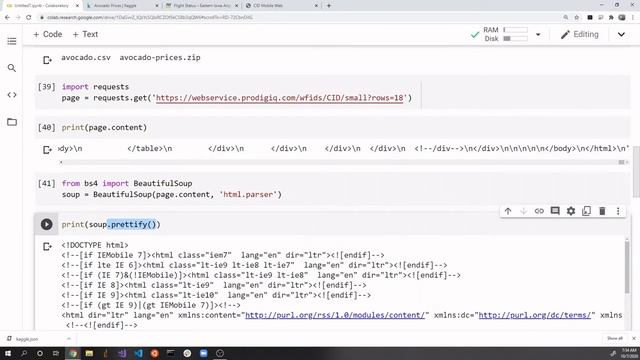Close the downloads bar

(x=634, y=338)
